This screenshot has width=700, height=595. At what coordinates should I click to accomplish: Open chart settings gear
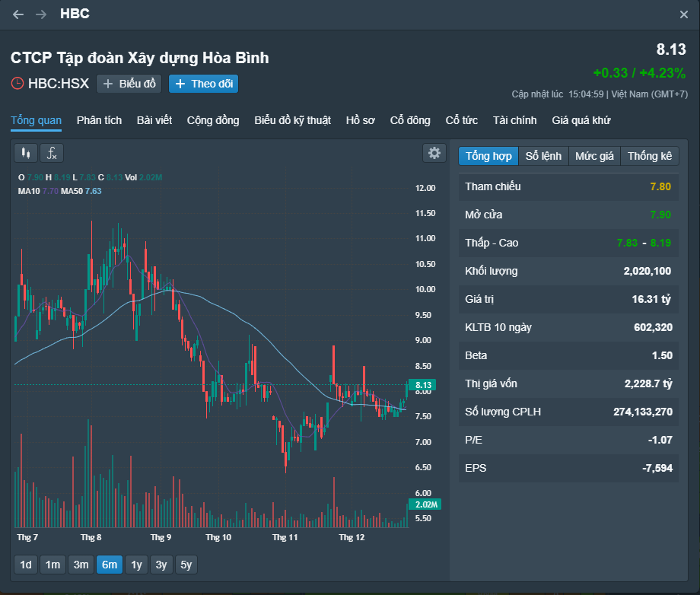434,153
